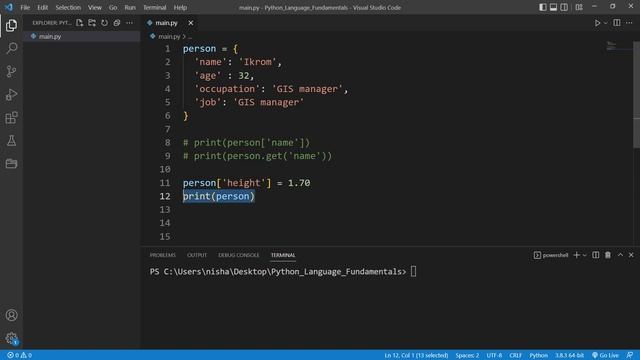The height and width of the screenshot is (360, 640).
Task: Open the new terminal profile dropdown
Action: pos(584,255)
